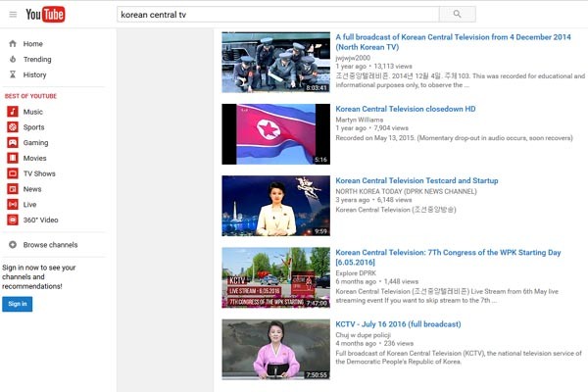
Task: Click the Movies film icon
Action: (13, 158)
